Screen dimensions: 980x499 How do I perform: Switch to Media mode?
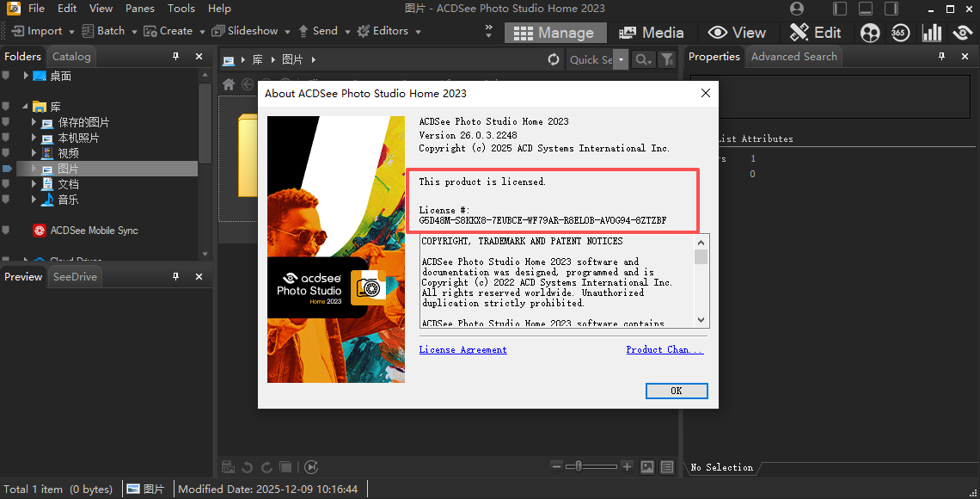point(651,33)
